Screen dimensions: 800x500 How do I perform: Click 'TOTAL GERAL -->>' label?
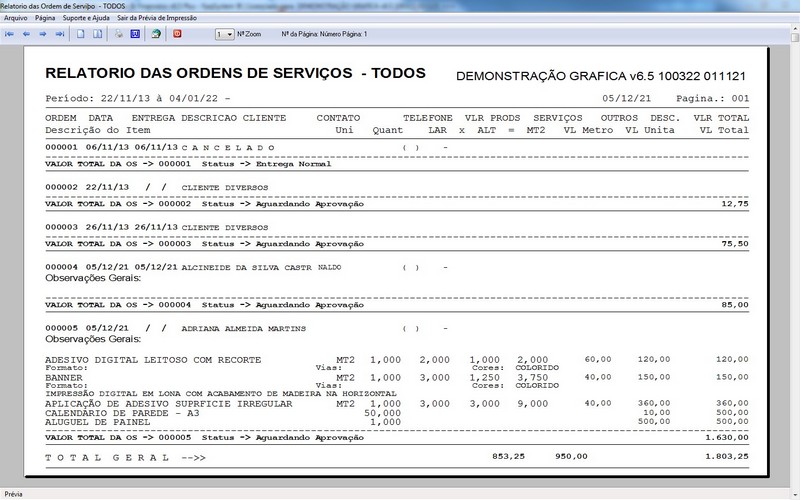click(x=126, y=458)
